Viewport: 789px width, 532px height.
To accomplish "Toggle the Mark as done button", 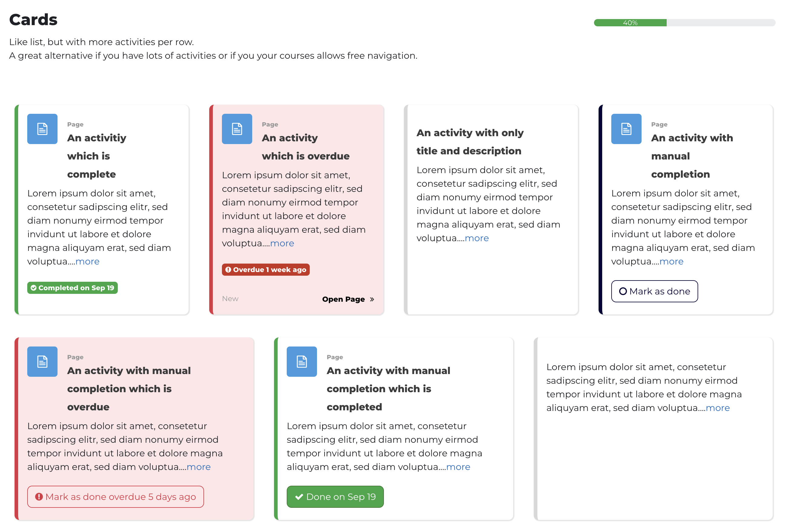I will coord(654,291).
